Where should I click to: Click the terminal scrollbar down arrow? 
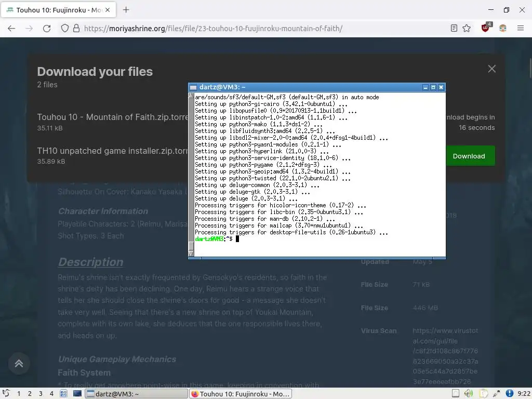coord(191,254)
